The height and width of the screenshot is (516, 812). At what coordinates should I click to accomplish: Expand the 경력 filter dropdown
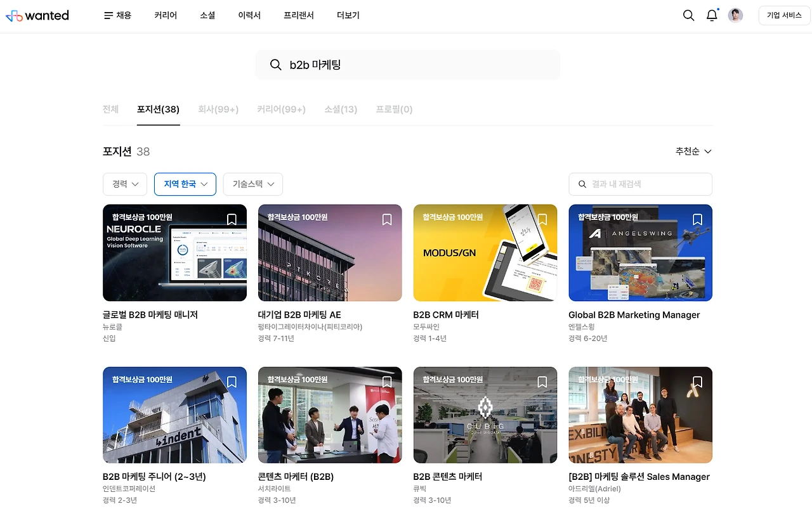[x=125, y=184]
